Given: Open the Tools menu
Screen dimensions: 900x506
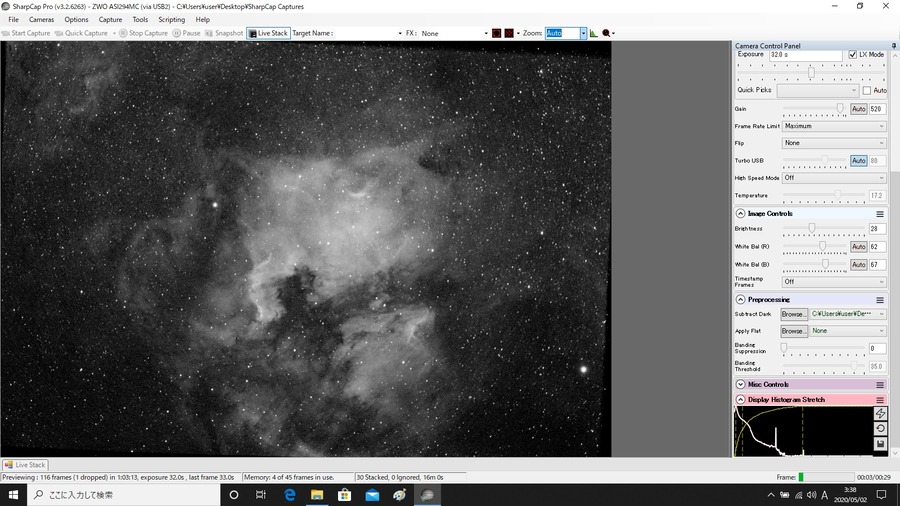Looking at the screenshot, I should coord(140,20).
